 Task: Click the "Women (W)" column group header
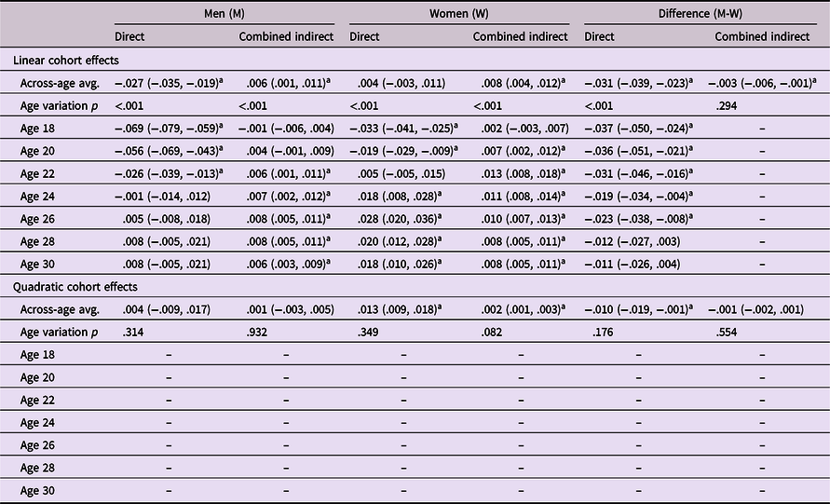[461, 14]
